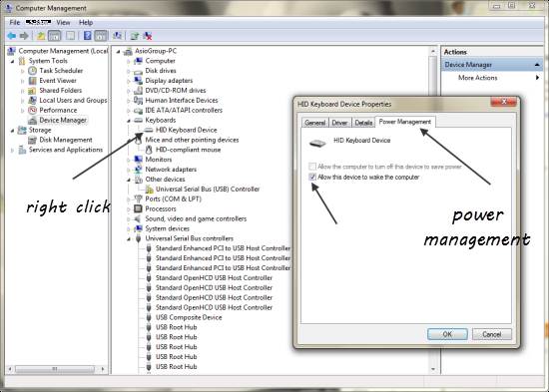549x392 pixels.
Task: Click the blue Help question mark toolbar icon
Action: (x=88, y=36)
